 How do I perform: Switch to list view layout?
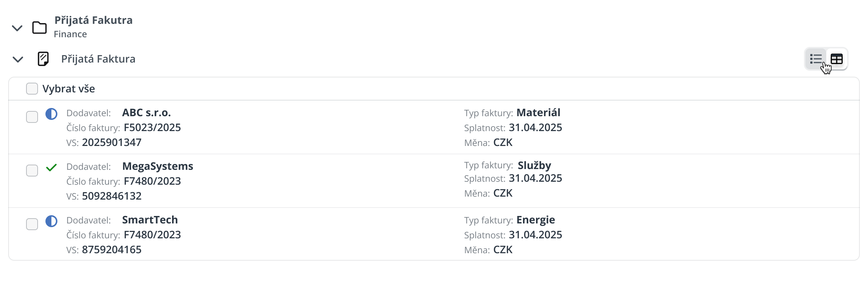816,59
